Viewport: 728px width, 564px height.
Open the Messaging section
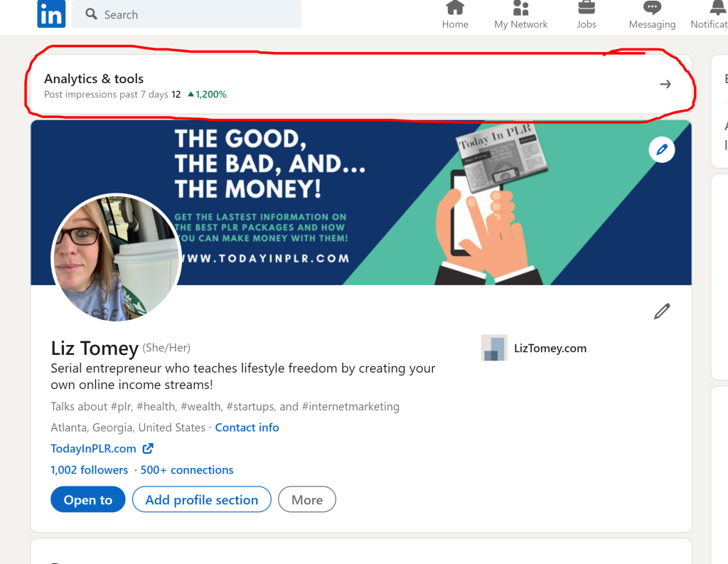point(652,16)
